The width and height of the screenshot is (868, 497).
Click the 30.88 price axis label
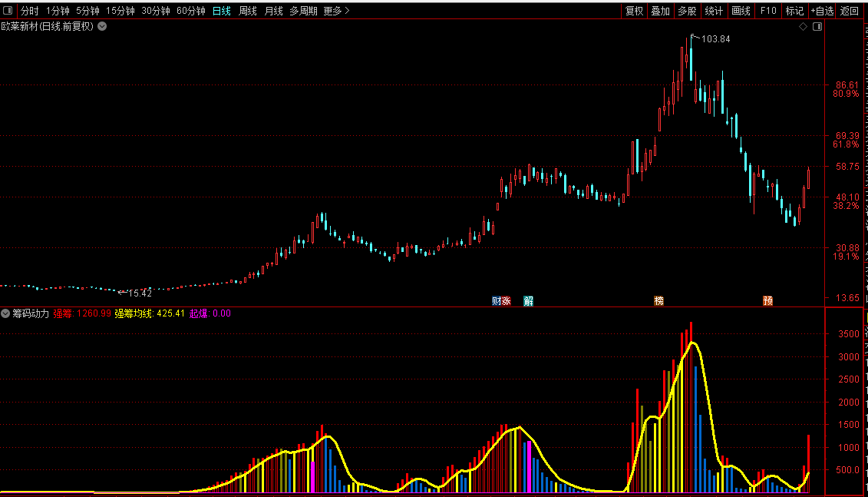[x=847, y=247]
